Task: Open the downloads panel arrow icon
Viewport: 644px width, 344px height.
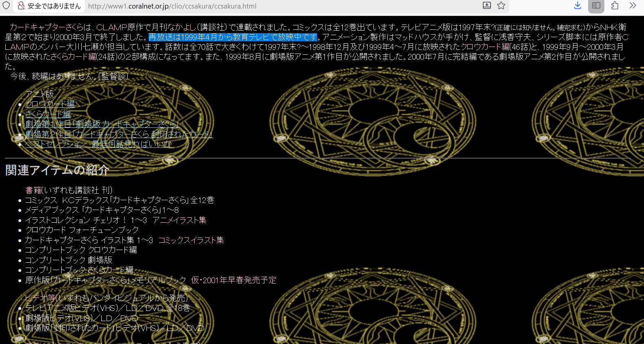Action: [577, 5]
